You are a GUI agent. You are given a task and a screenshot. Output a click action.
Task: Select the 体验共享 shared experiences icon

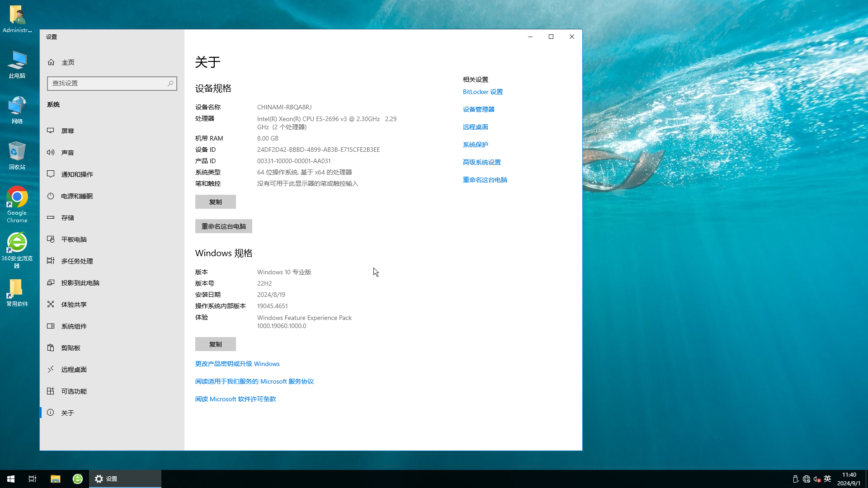tap(51, 304)
